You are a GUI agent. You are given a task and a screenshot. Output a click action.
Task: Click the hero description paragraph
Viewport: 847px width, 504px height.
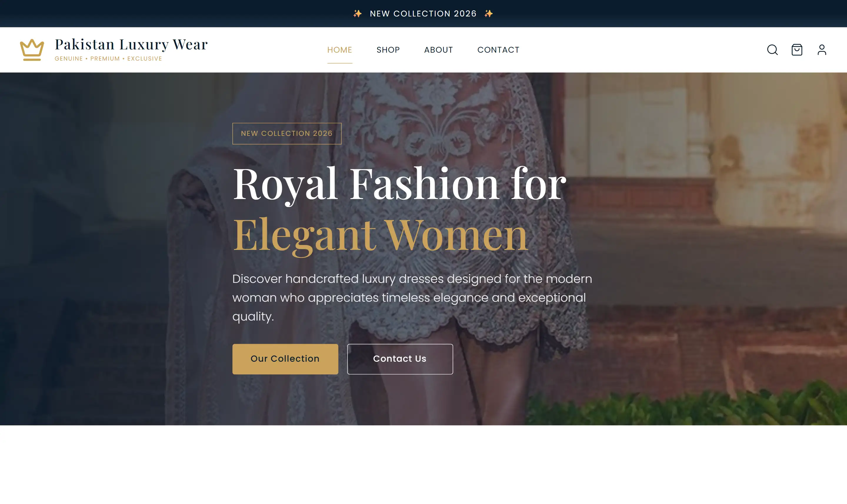[412, 298]
